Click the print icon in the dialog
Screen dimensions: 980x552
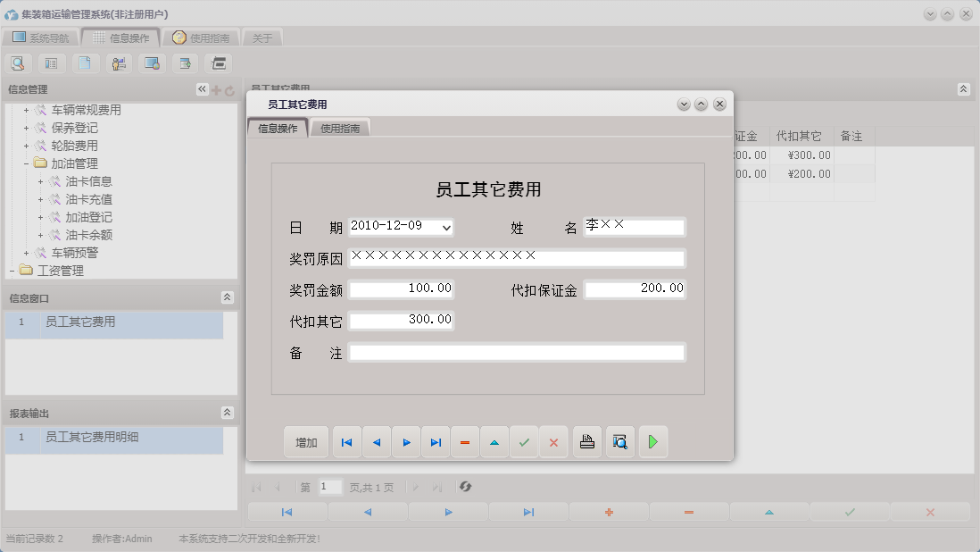pyautogui.click(x=586, y=441)
